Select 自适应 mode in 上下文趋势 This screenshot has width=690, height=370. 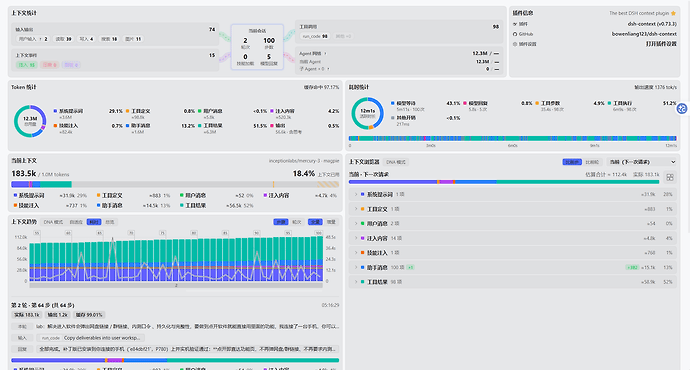[76, 222]
